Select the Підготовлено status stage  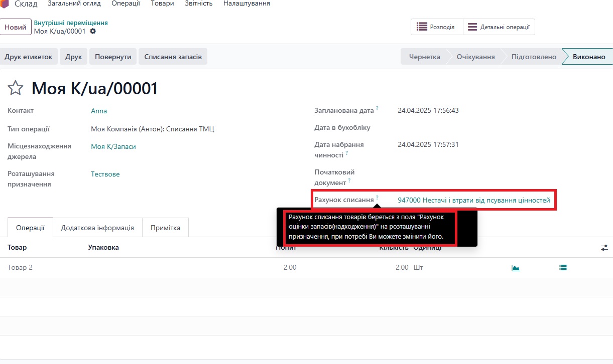[x=533, y=57]
